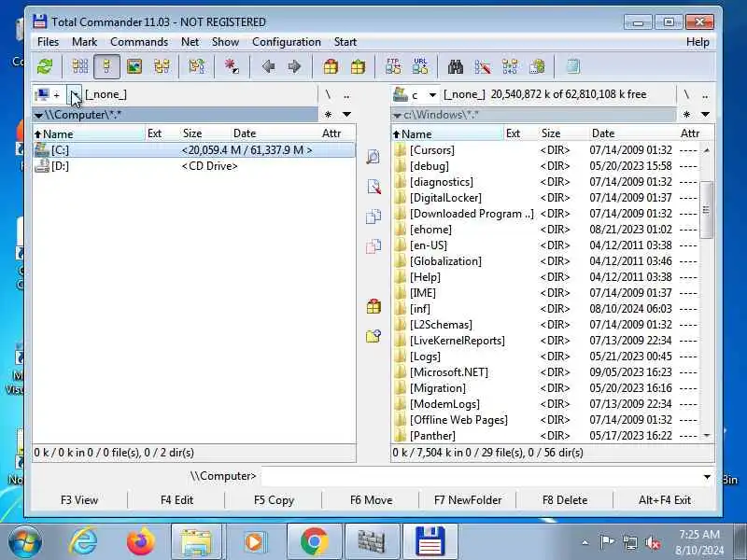
Task: Open the left panel drive dropdown
Action: [75, 94]
